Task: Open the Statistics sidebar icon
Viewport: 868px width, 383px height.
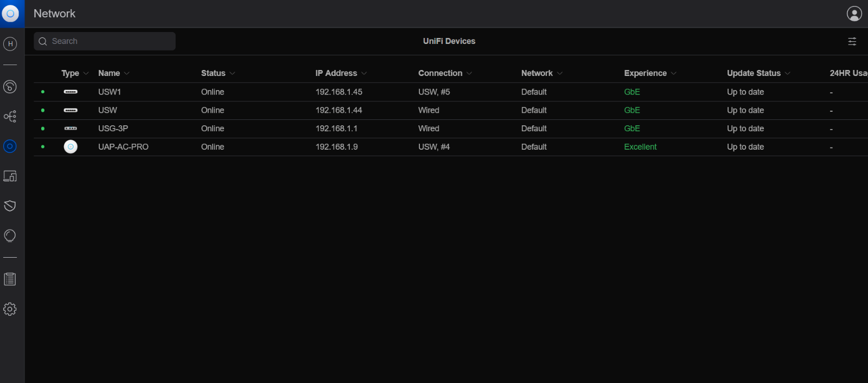Action: [10, 87]
